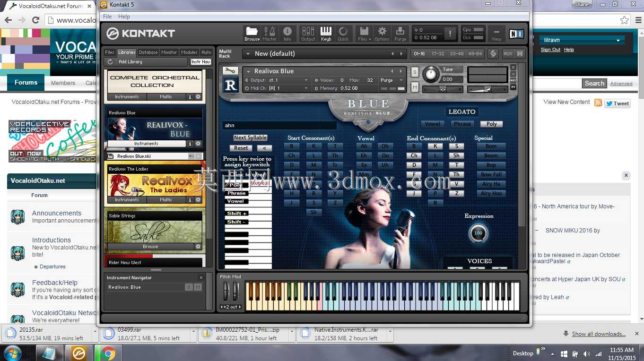This screenshot has height=361, width=644.
Task: Click the instrument pan slider
Action: pyautogui.click(x=443, y=89)
